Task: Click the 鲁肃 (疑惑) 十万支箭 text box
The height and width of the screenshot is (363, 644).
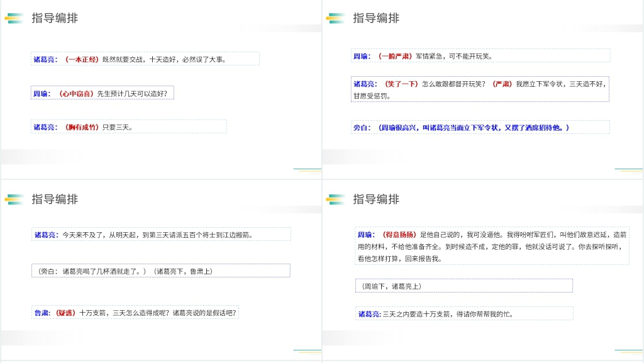Action: 135,312
